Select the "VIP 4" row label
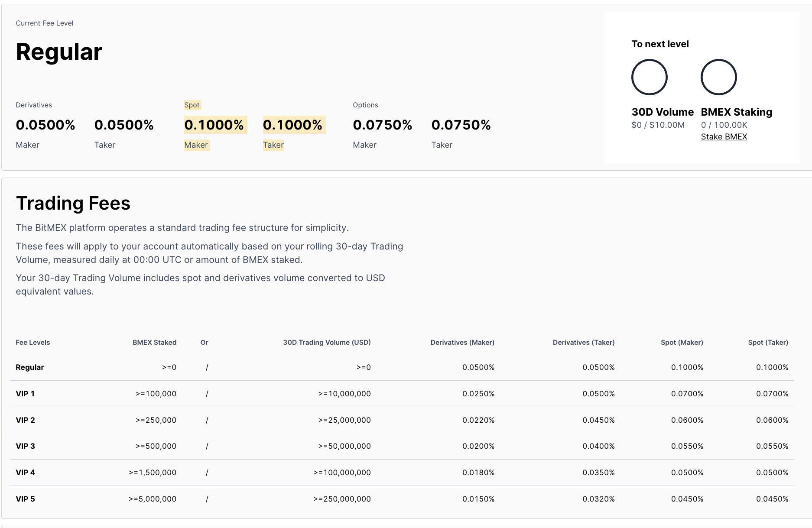Screen dimensions: 812x528 click(x=25, y=473)
